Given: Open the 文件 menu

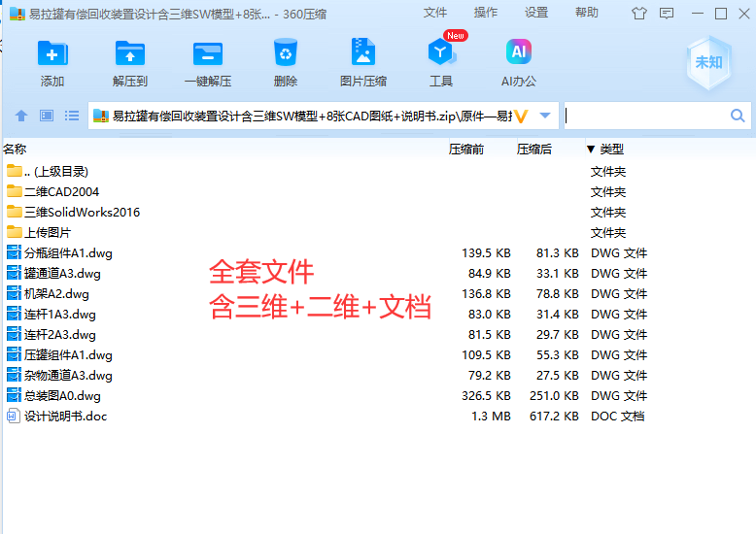Looking at the screenshot, I should (x=435, y=13).
